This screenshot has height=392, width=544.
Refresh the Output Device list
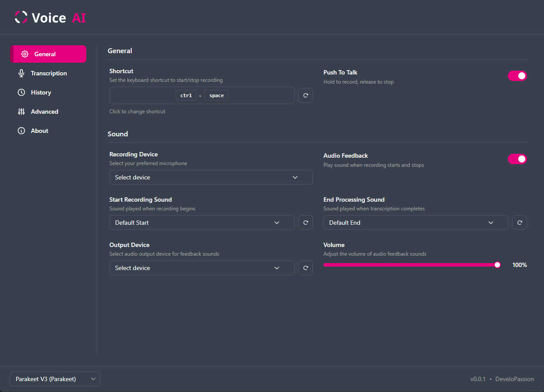click(305, 268)
